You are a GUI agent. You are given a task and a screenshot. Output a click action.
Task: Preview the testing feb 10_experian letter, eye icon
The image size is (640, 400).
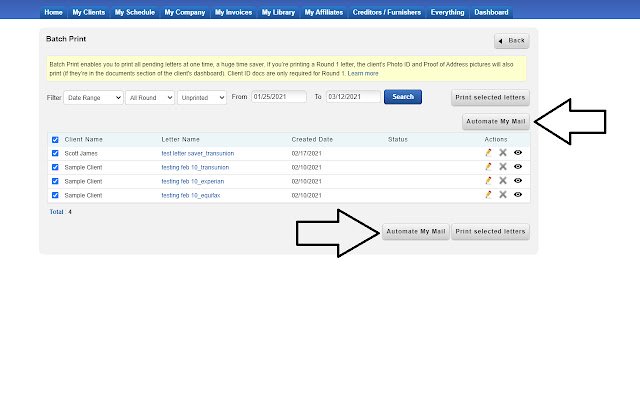(x=518, y=180)
